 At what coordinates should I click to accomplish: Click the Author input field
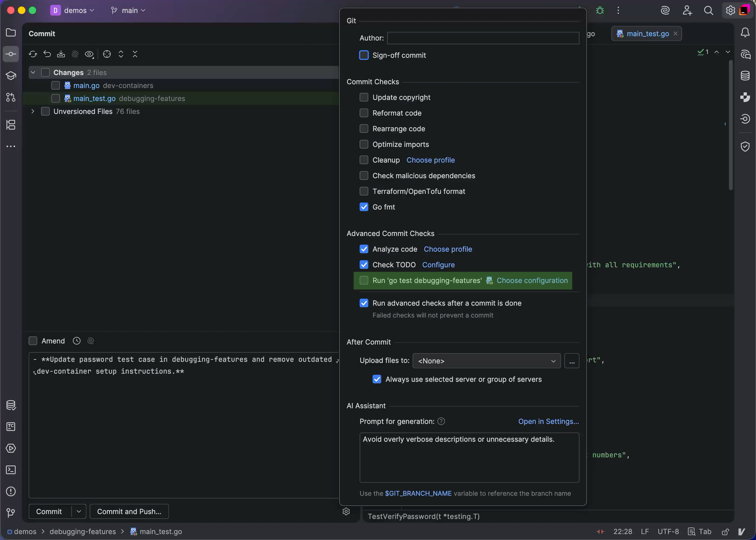(483, 38)
